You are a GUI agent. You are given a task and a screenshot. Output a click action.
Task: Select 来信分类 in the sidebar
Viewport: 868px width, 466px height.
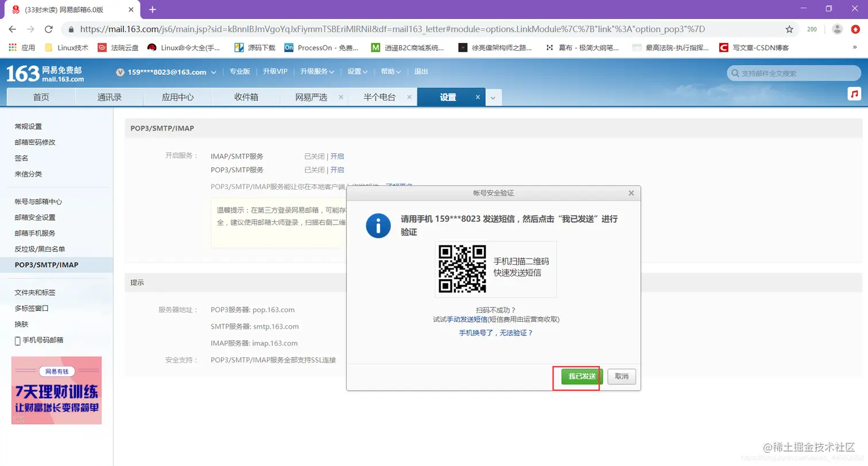(x=28, y=174)
